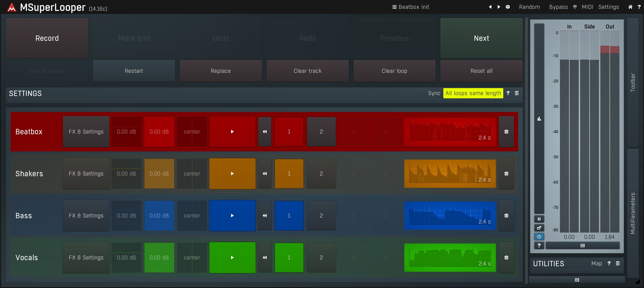Delete the Beatbox track with its trash icon

[x=506, y=131]
